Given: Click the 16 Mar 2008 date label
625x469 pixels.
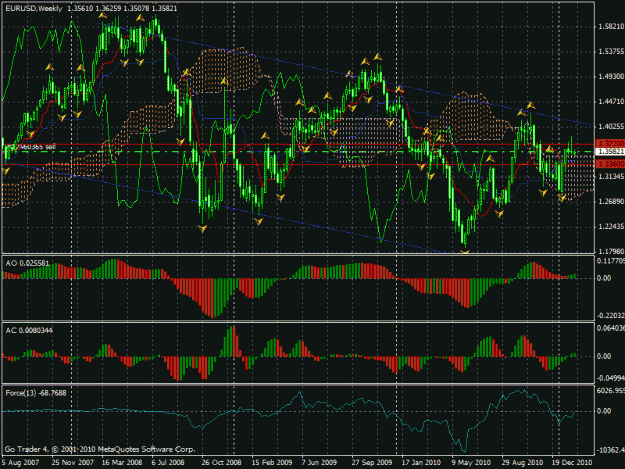Looking at the screenshot, I should [x=122, y=463].
